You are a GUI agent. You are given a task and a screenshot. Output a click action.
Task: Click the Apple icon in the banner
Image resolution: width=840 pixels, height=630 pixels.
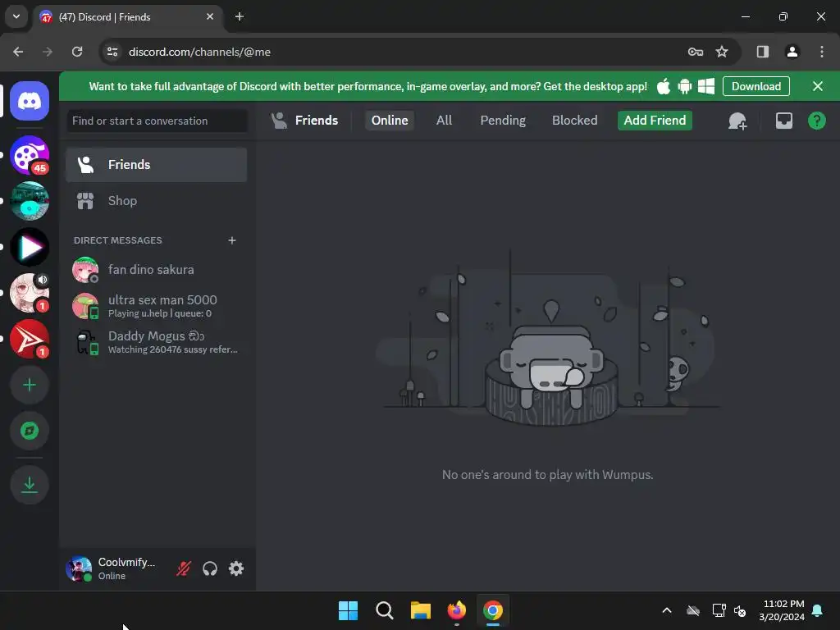click(x=663, y=86)
